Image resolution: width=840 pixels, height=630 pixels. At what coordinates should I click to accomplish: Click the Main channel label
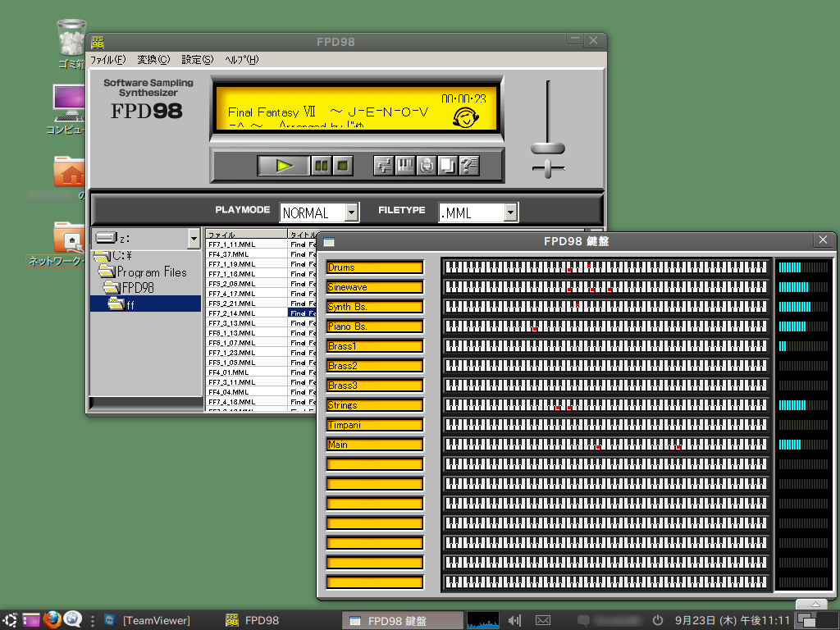[x=374, y=445]
